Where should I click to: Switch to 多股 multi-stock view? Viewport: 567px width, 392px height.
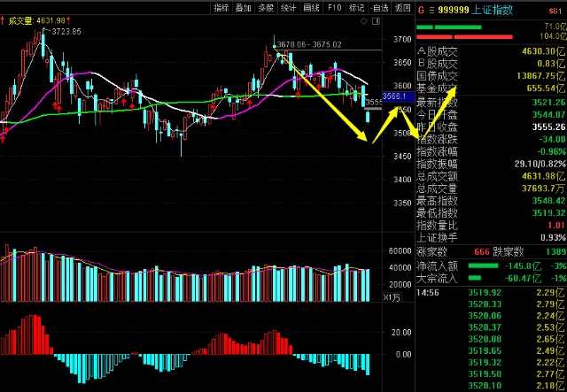coord(266,7)
